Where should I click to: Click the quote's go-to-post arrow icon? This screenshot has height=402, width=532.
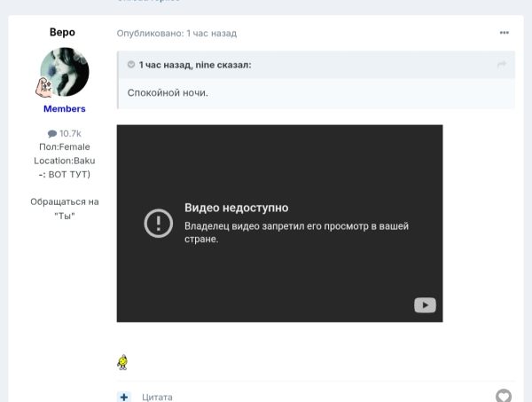(x=501, y=65)
